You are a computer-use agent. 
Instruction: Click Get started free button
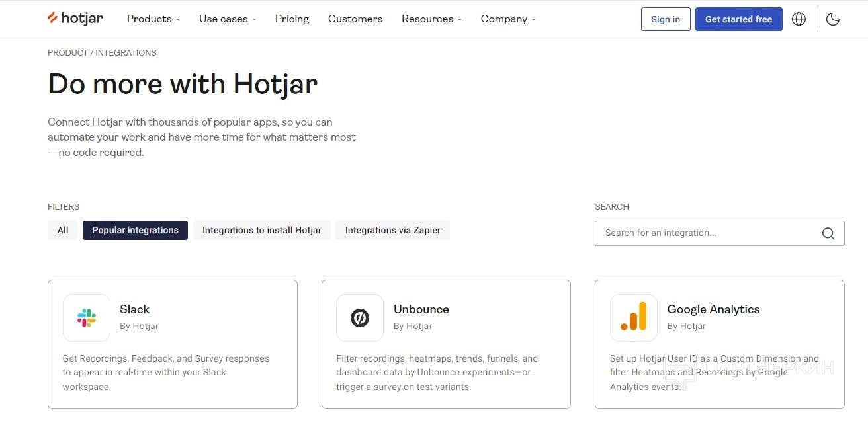click(x=738, y=19)
